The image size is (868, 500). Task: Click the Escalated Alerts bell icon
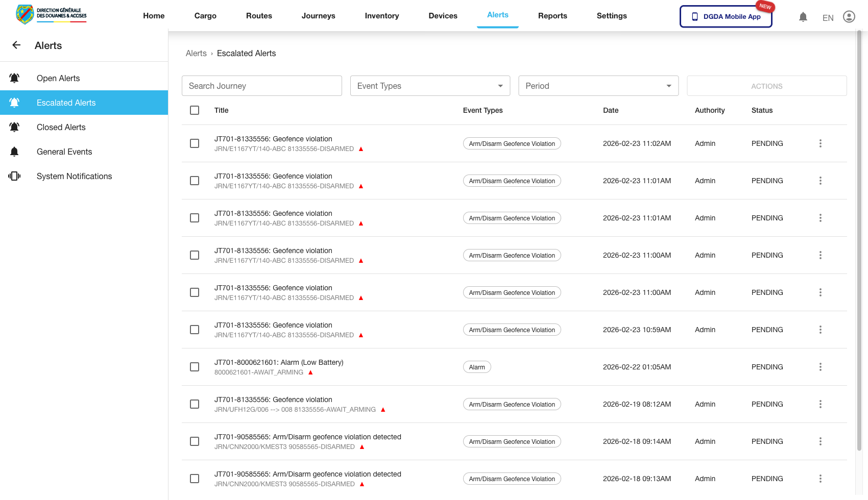(x=14, y=102)
